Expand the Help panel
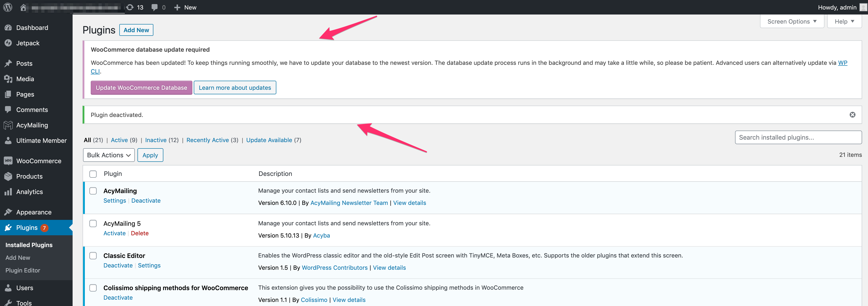 click(844, 21)
